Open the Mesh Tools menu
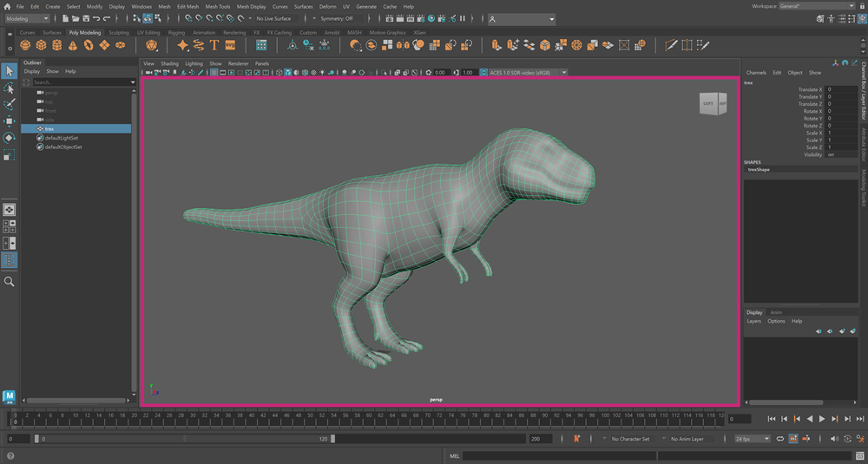Image resolution: width=868 pixels, height=464 pixels. [218, 6]
